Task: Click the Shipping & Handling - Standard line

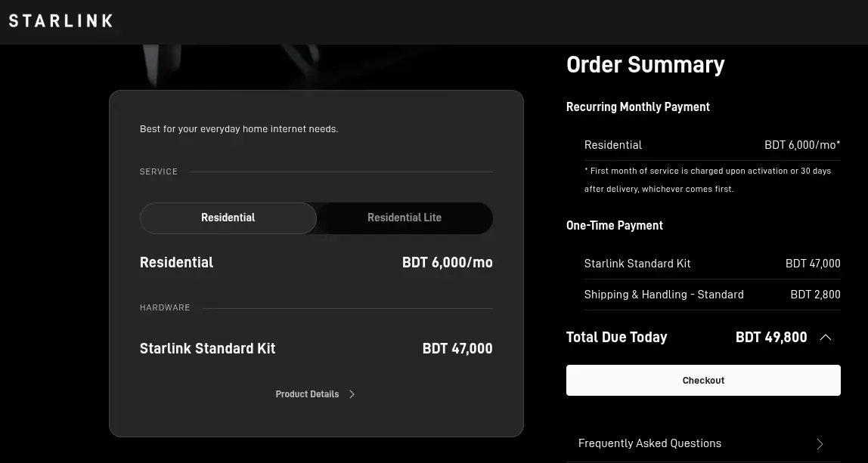Action: click(x=712, y=295)
